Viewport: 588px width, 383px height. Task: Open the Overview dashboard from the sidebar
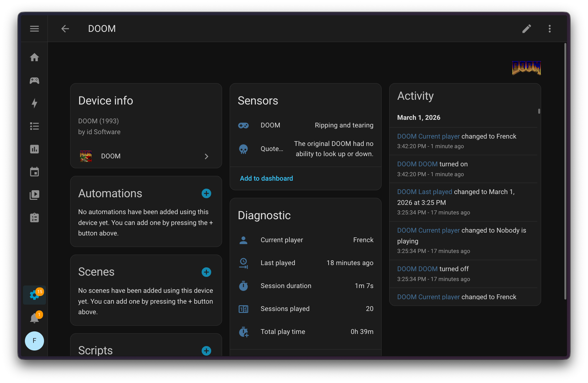(34, 58)
